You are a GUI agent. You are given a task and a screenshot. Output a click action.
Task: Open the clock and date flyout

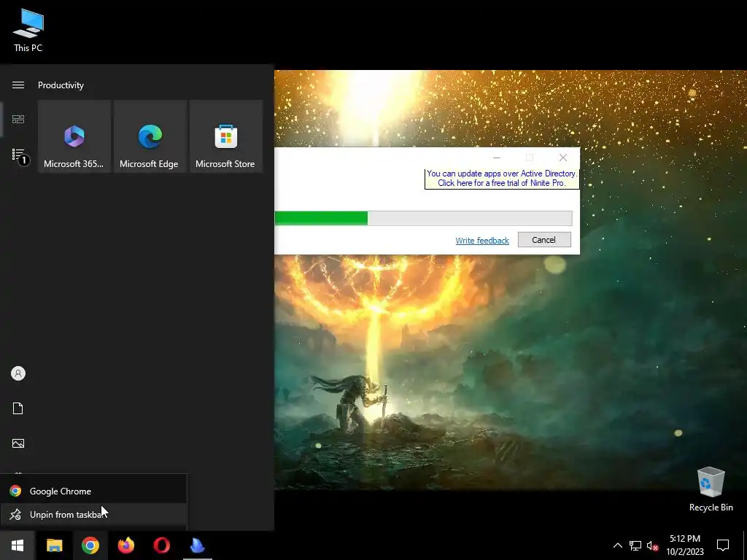[x=684, y=545]
